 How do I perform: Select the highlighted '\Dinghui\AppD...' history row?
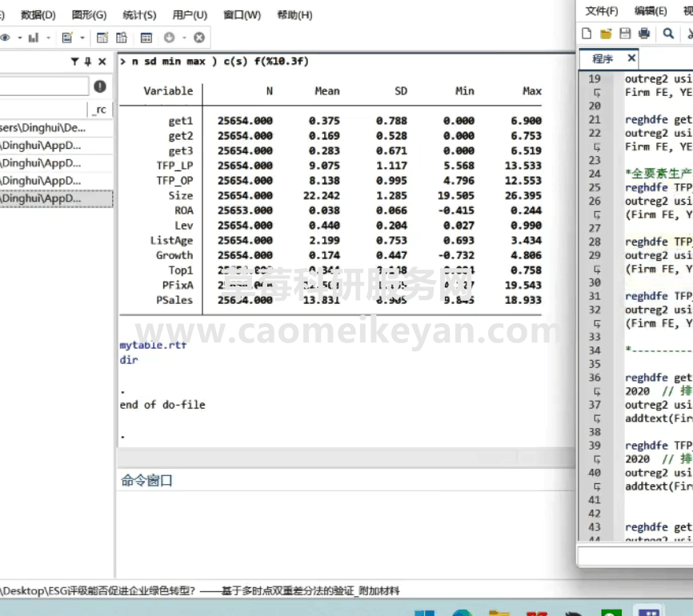tap(56, 198)
